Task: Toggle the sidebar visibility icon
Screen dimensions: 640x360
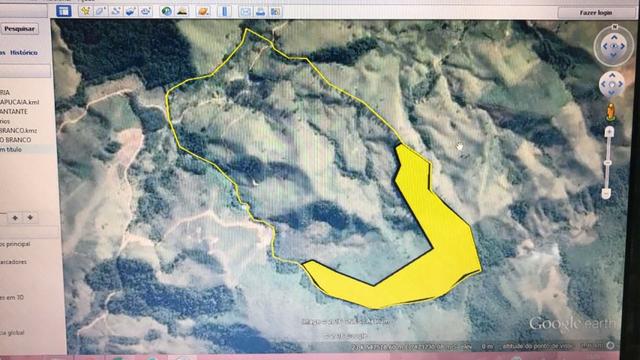Action: tap(63, 11)
